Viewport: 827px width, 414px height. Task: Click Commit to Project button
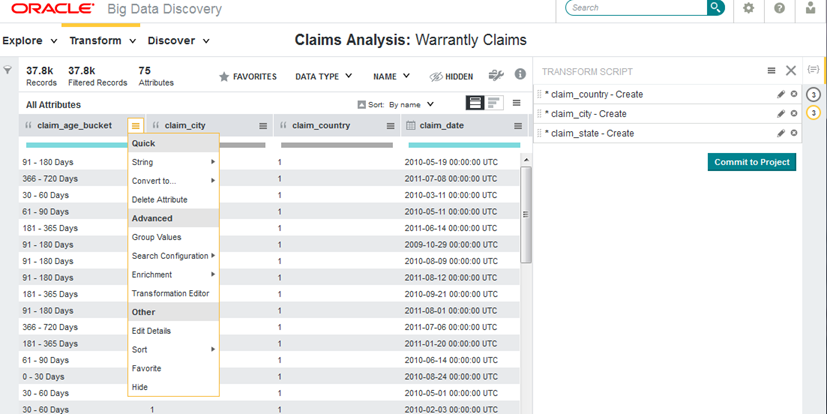pyautogui.click(x=752, y=162)
